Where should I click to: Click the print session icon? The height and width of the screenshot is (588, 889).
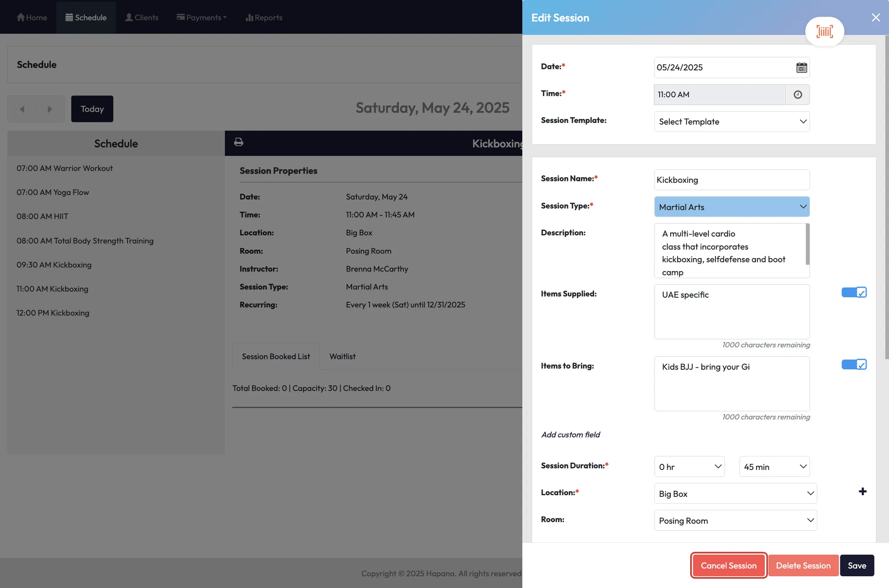239,142
